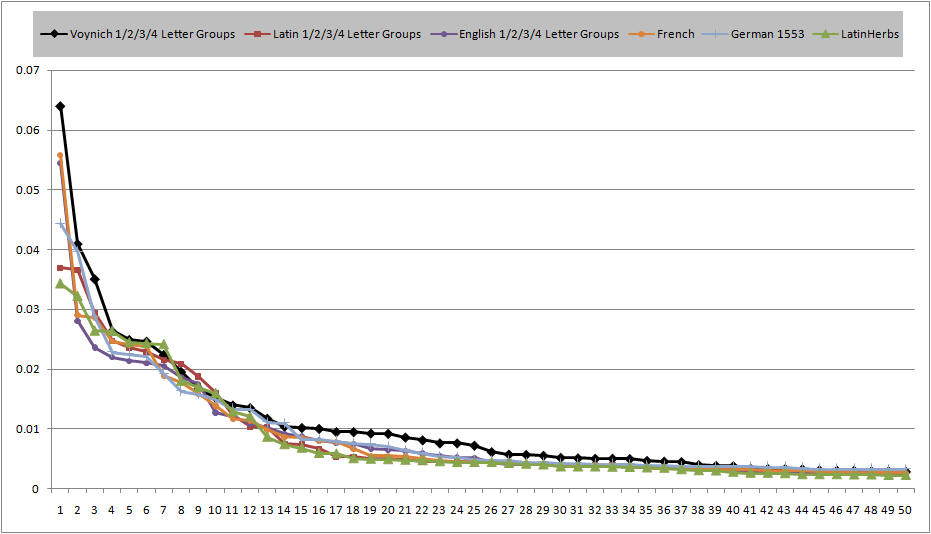931x534 pixels.
Task: Select the Voynich 1/2/3/4 Letter Groups legend label
Action: pyautogui.click(x=152, y=34)
